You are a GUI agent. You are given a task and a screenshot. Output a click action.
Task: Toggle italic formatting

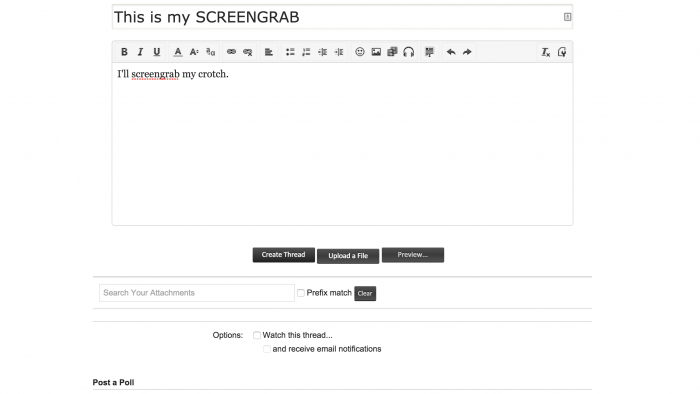140,52
